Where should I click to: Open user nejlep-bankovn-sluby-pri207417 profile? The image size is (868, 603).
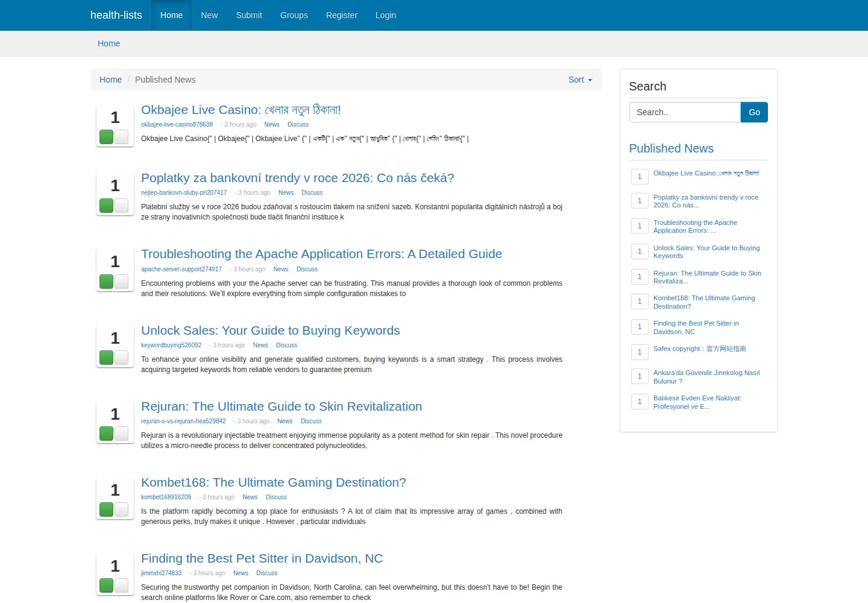click(184, 193)
